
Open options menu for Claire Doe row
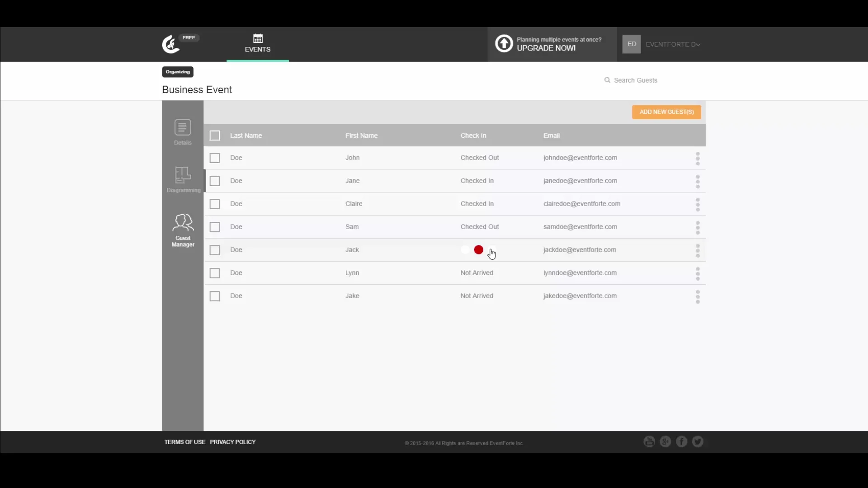tap(698, 205)
